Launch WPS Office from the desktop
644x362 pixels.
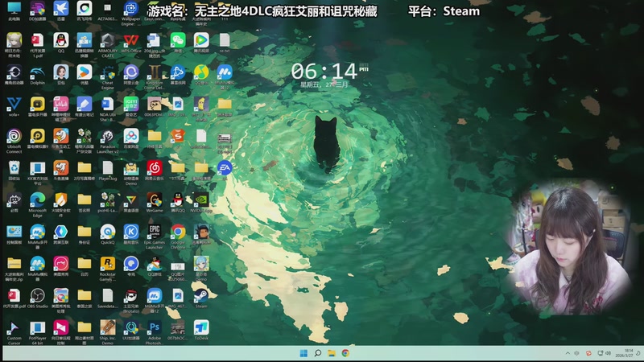point(131,43)
